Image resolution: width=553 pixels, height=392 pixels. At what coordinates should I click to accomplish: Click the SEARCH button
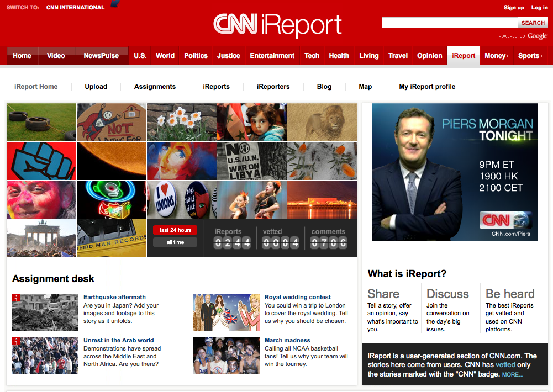point(533,23)
